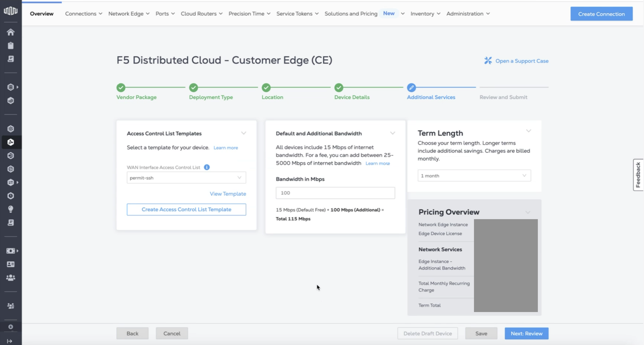Click the clock icon in sidebar
Viewport: 644px width, 345px height.
tap(11, 196)
